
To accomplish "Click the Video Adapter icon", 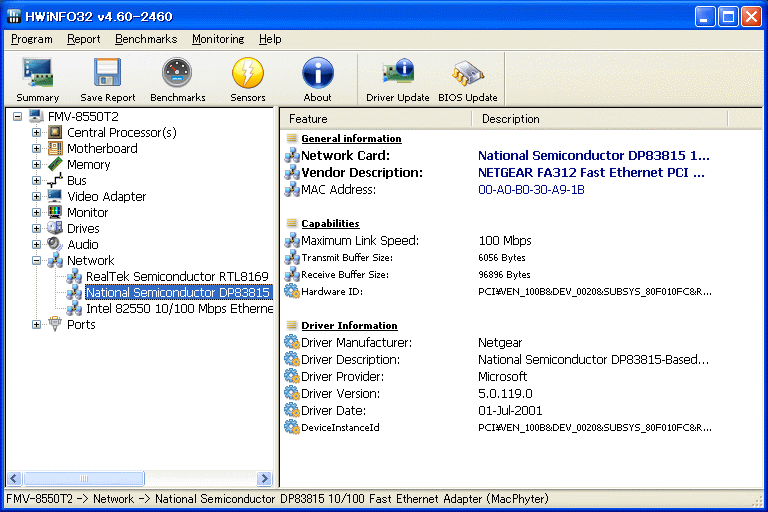I will point(55,196).
